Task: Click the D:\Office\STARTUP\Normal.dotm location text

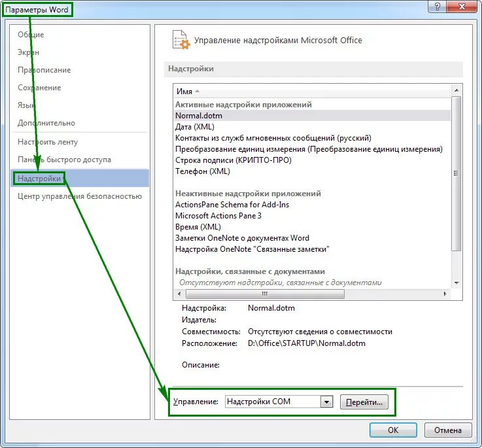Action: click(307, 343)
